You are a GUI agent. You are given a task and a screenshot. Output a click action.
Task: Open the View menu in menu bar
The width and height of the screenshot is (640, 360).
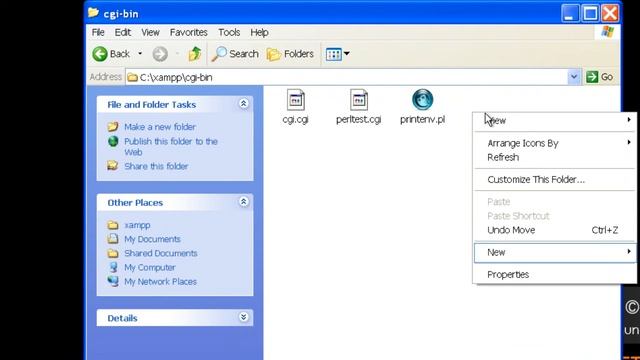[150, 32]
